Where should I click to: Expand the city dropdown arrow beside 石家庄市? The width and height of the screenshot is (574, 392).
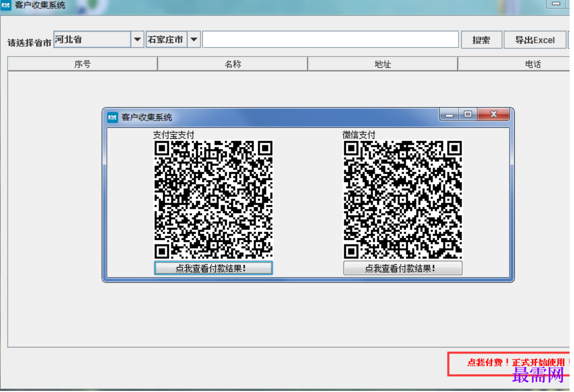[194, 40]
